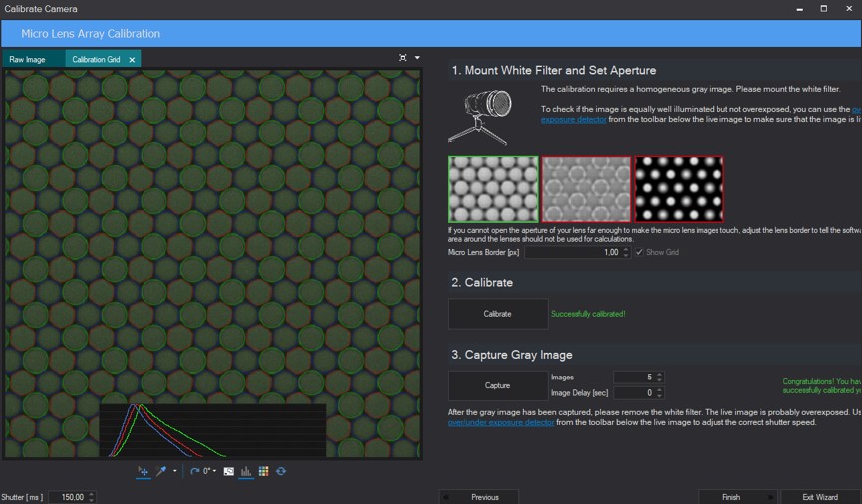862x504 pixels.
Task: Pick the color eyedropper tool
Action: [x=161, y=471]
